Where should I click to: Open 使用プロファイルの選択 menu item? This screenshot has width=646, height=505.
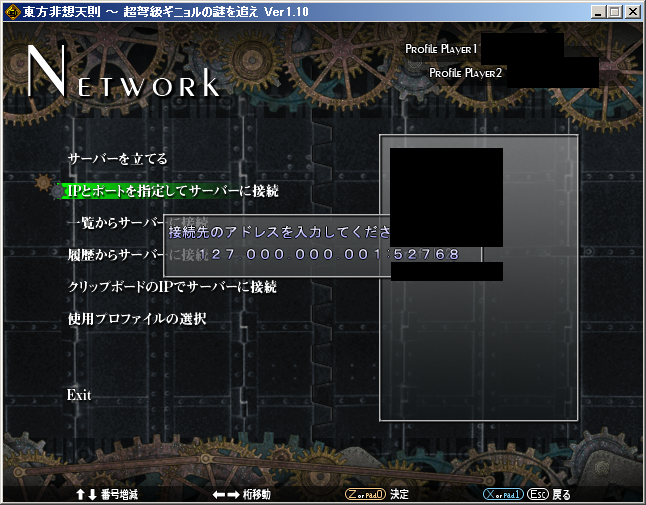coord(137,319)
